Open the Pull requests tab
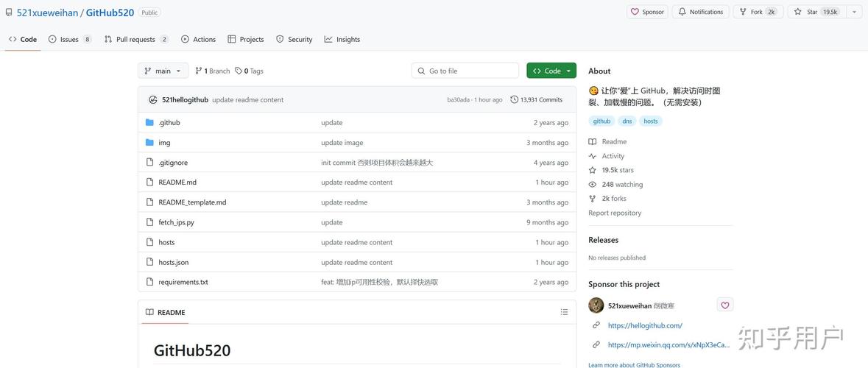The width and height of the screenshot is (868, 368). pyautogui.click(x=136, y=39)
